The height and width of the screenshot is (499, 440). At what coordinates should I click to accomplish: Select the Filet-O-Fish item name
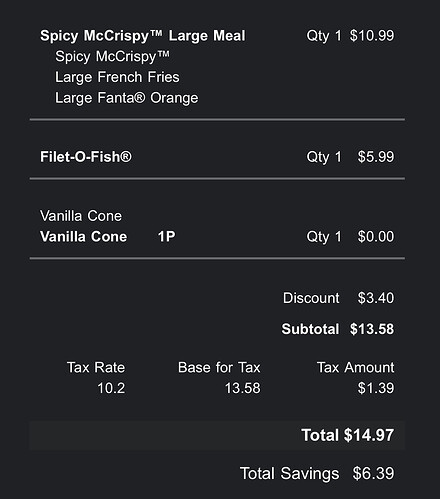86,157
